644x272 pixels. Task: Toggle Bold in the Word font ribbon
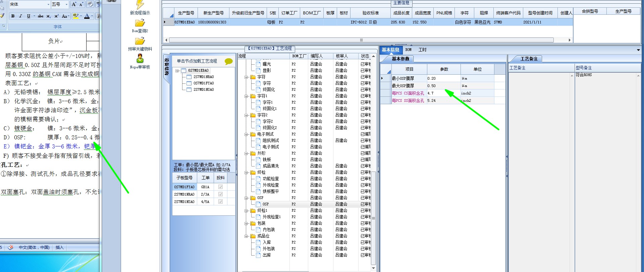point(13,16)
